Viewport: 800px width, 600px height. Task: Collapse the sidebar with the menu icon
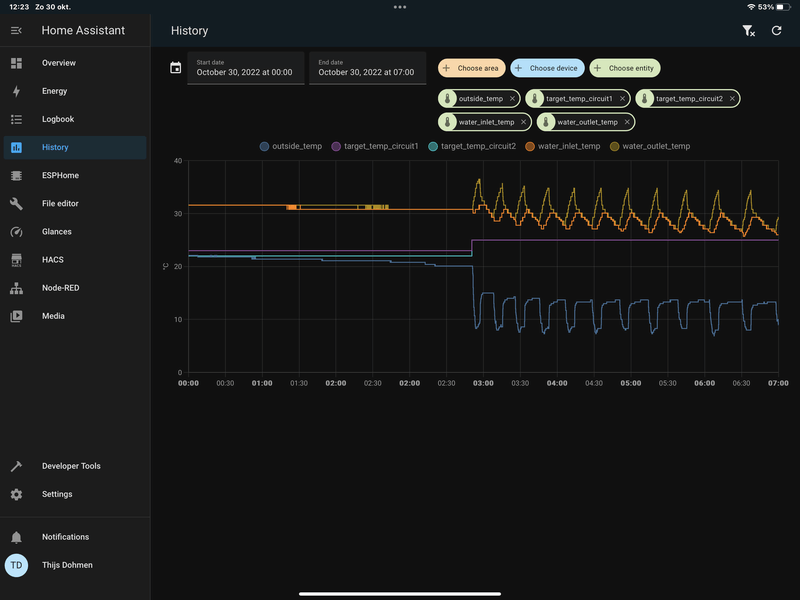[16, 31]
